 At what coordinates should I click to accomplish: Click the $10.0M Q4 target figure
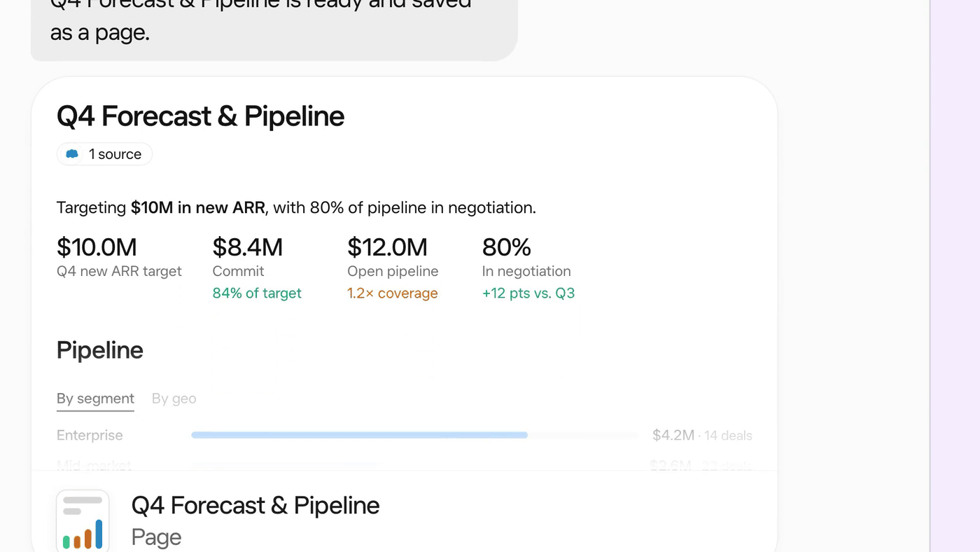(97, 247)
